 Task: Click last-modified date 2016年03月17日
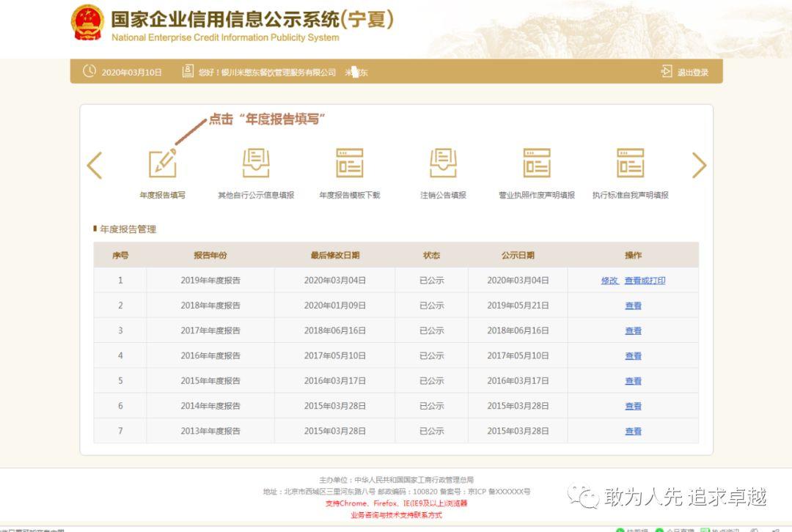[x=335, y=381]
